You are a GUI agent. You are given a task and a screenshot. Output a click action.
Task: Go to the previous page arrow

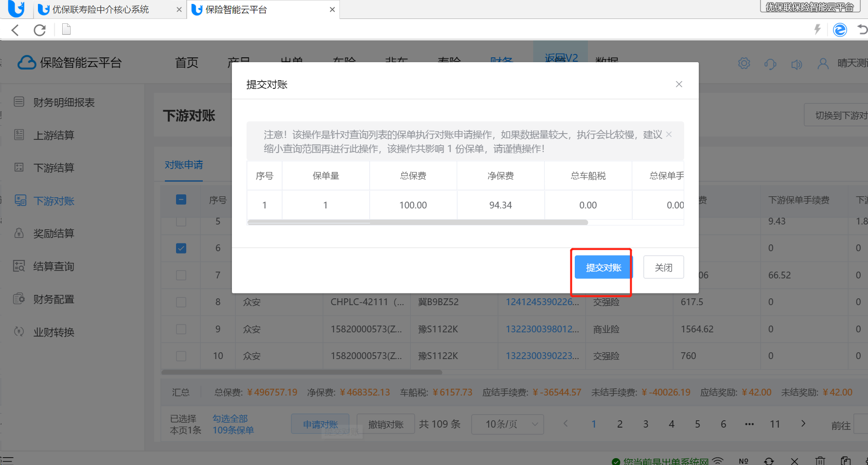(566, 424)
